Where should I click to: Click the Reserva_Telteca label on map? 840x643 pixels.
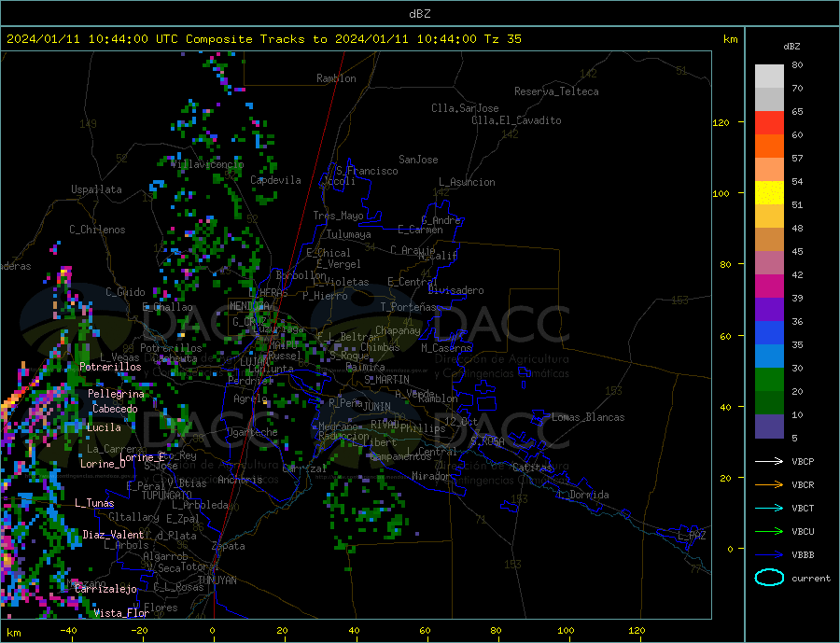[556, 91]
